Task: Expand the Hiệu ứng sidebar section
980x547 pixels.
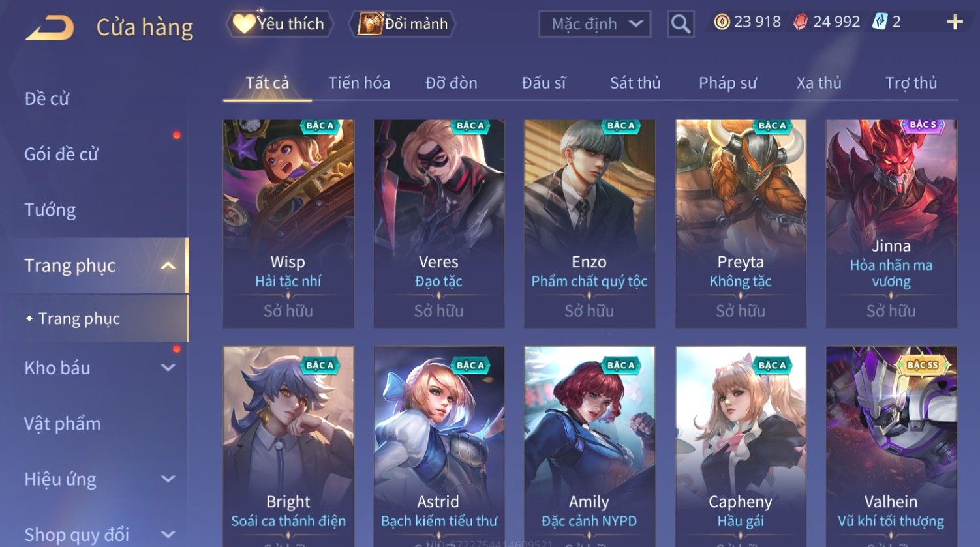Action: coord(168,479)
